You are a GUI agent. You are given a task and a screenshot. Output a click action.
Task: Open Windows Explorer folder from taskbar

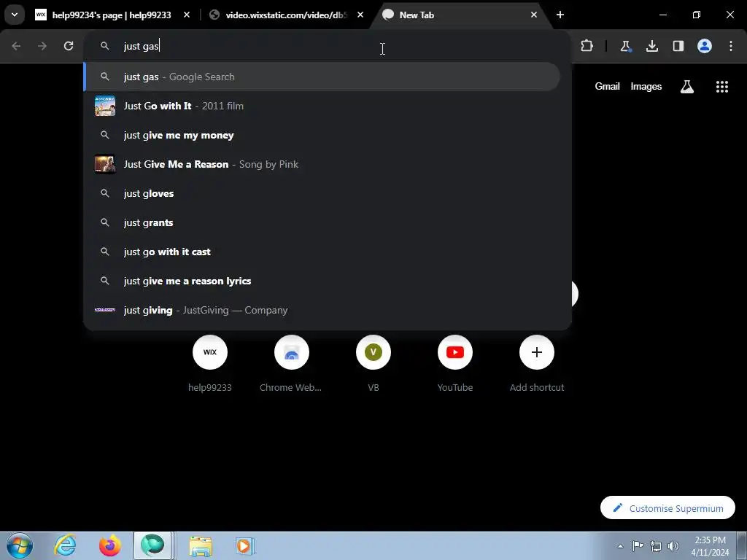(201, 545)
